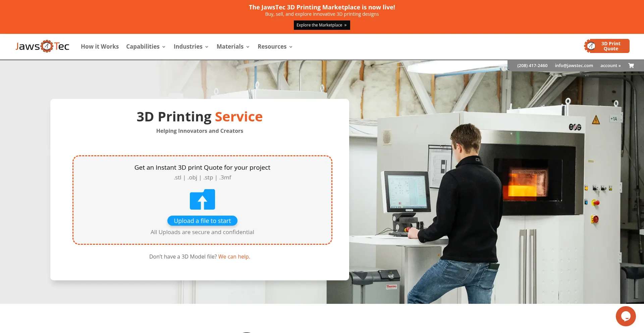
Task: Click the gauge icon on 3D Print Quote
Action: click(591, 46)
